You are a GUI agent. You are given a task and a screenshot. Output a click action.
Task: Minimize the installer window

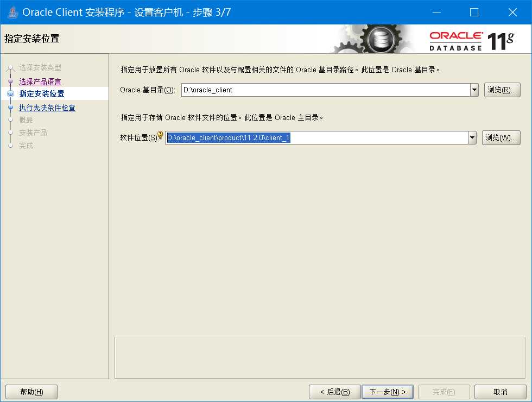(x=436, y=12)
